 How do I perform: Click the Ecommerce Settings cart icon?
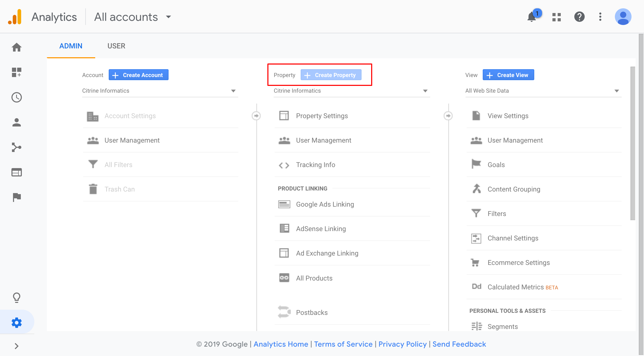[x=475, y=263]
